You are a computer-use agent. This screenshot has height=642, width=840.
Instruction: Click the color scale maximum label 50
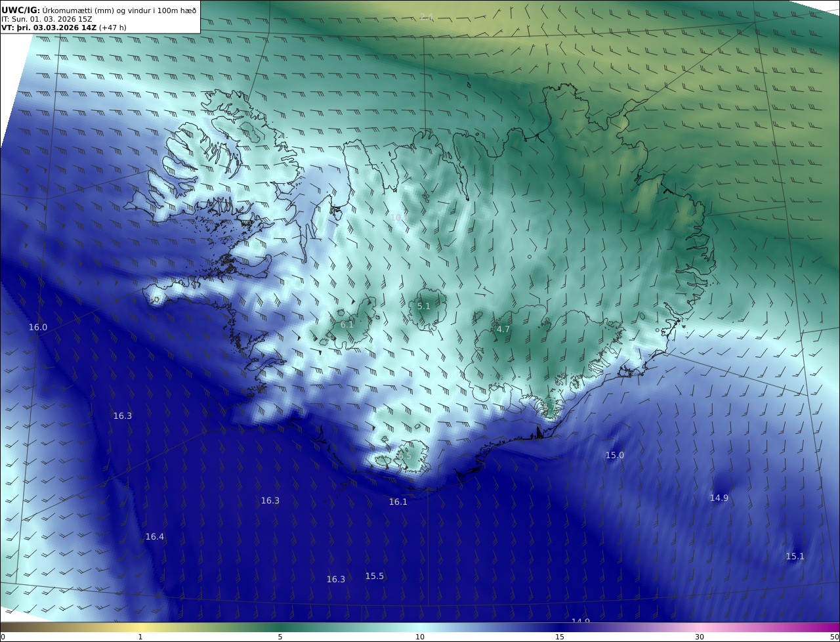coord(834,637)
